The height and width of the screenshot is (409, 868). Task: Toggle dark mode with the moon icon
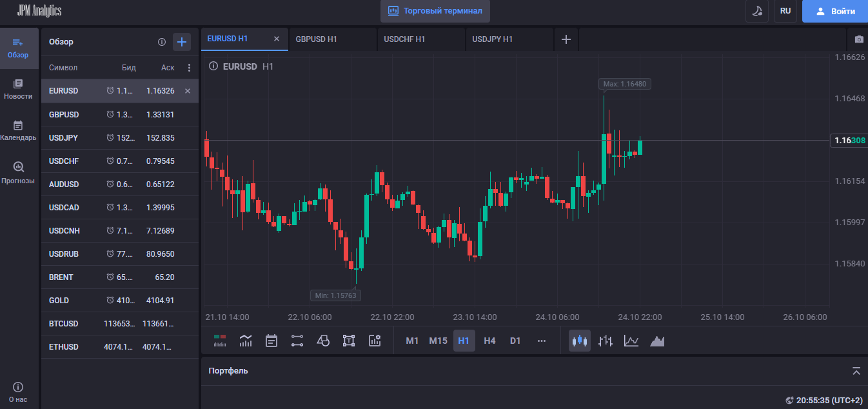coord(756,12)
